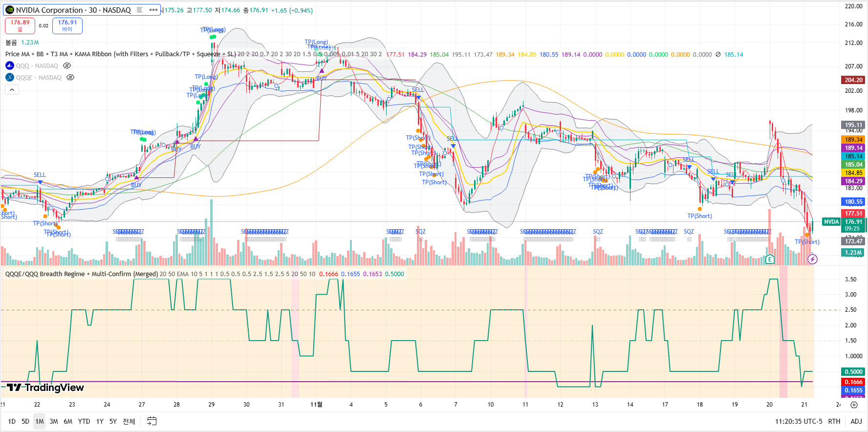Select the 1Y date range
This screenshot has width=868, height=432.
[x=100, y=421]
